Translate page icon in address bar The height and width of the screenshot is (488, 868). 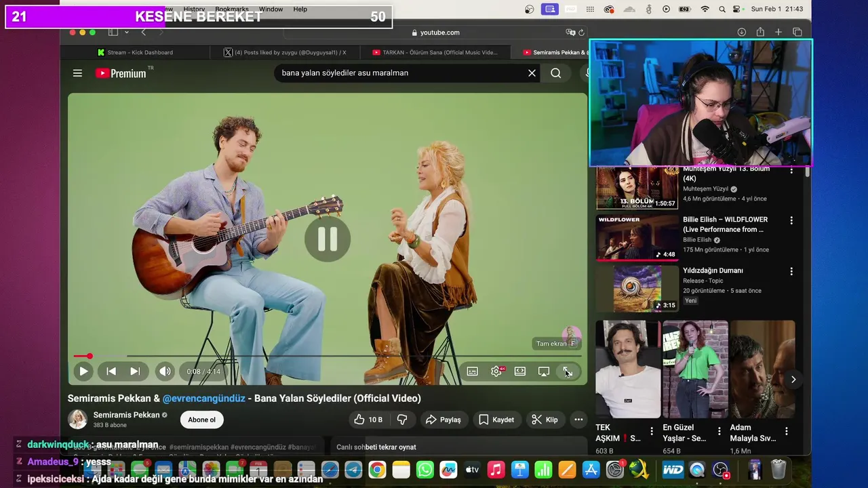570,33
